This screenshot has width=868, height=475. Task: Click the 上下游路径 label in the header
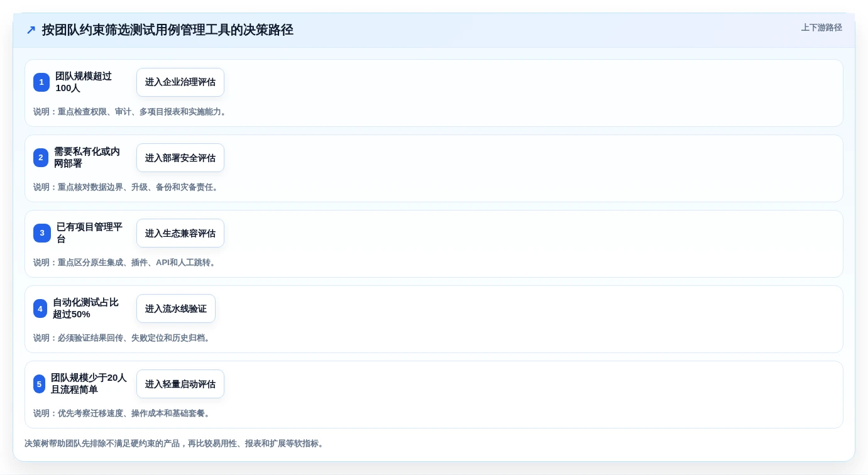click(x=821, y=28)
